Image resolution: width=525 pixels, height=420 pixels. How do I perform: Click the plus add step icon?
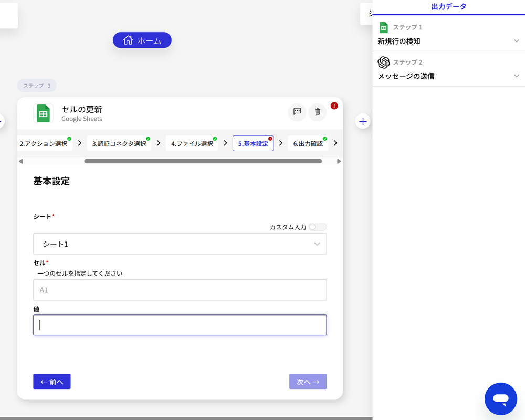pos(363,122)
